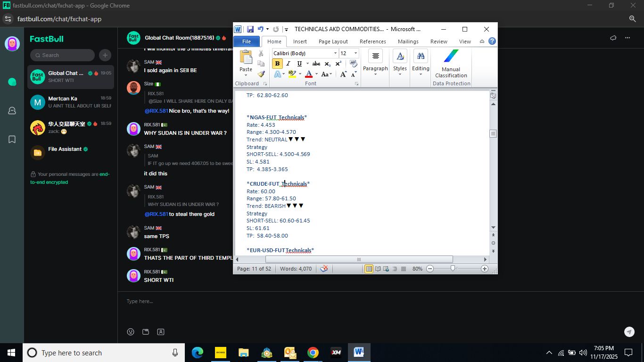The height and width of the screenshot is (362, 644).
Task: Switch to the Page Layout tab
Action: (333, 41)
